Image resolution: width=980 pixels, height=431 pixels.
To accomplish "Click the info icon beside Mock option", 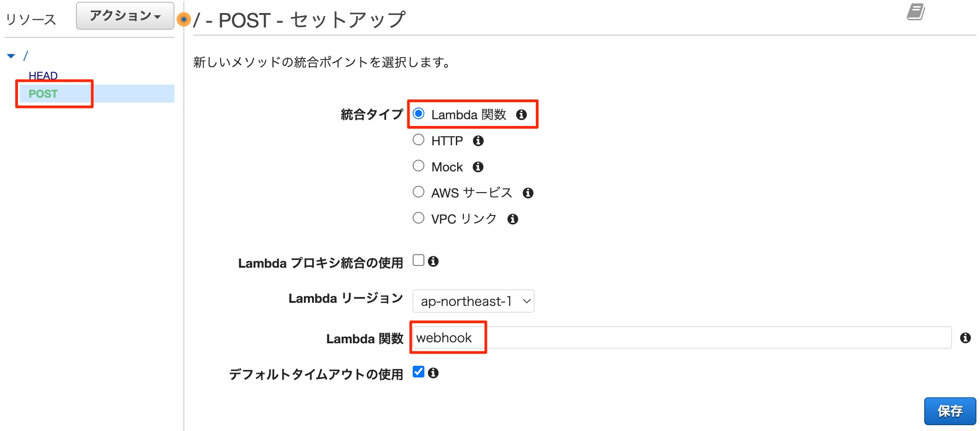I will pyautogui.click(x=478, y=167).
